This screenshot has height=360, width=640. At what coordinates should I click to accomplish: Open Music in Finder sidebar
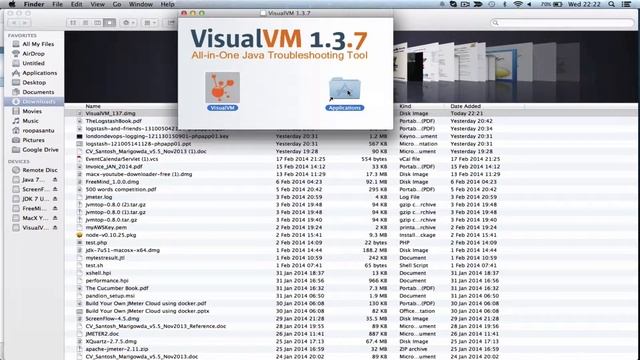pos(33,121)
